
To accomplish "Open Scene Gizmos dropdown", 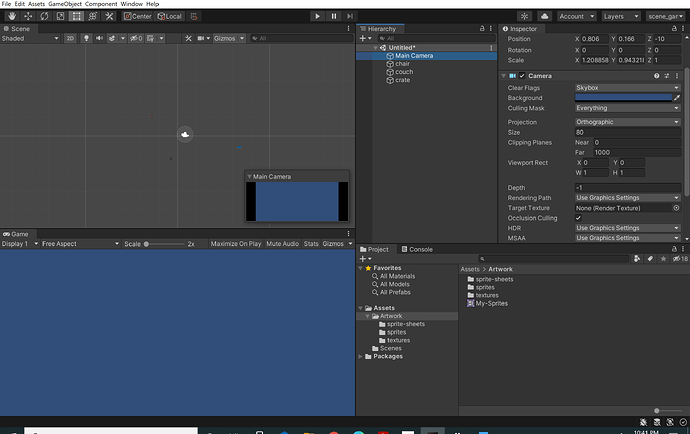I will tap(228, 38).
